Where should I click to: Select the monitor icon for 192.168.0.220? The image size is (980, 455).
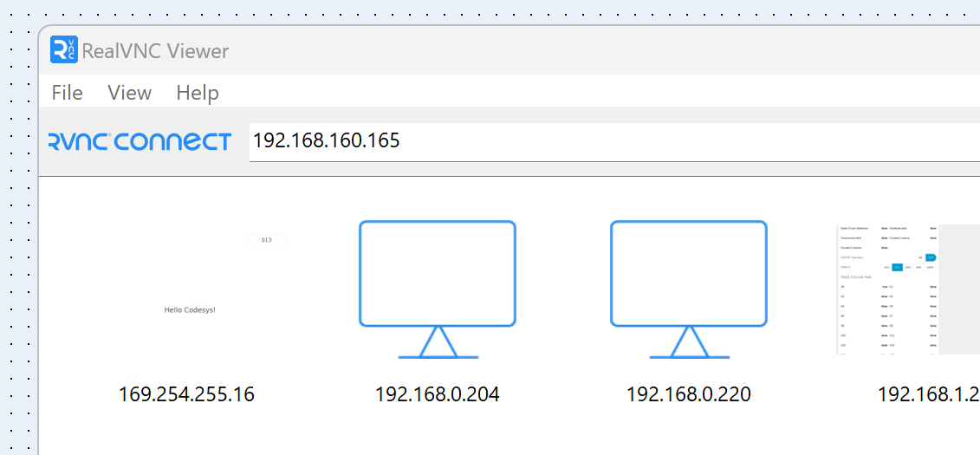[689, 289]
